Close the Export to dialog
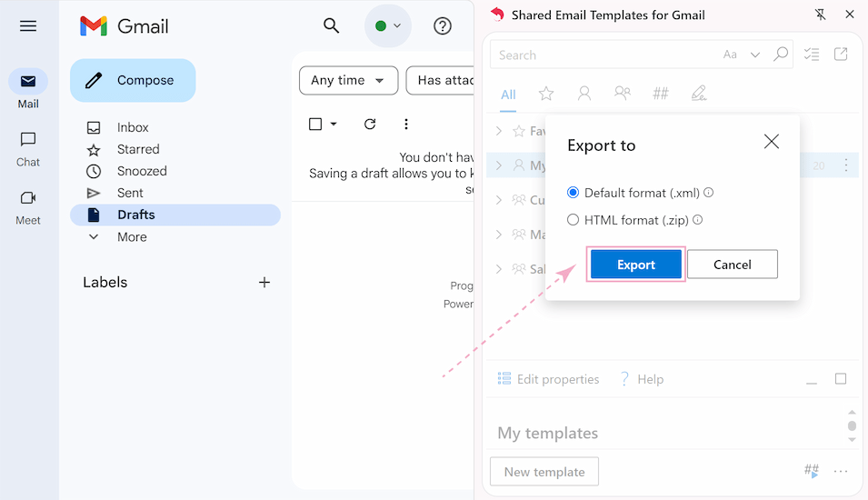The image size is (868, 500). click(771, 142)
